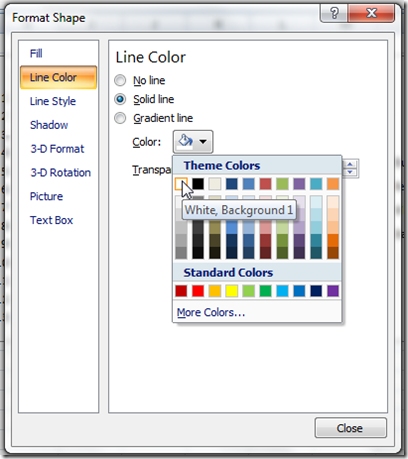Choose the Gradient line radio button
408x459 pixels.
(120, 118)
